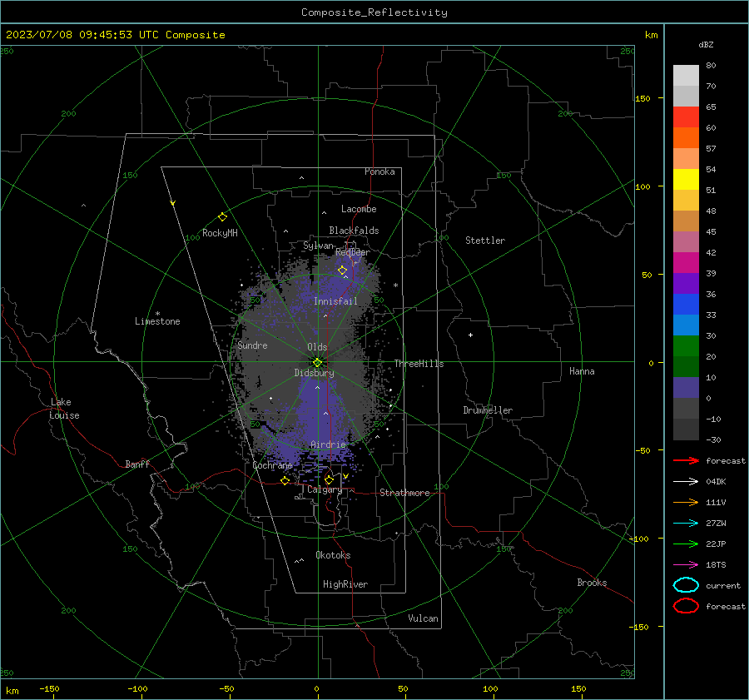Click the Calgary city label
Screen dimensions: 749x700
[325, 489]
